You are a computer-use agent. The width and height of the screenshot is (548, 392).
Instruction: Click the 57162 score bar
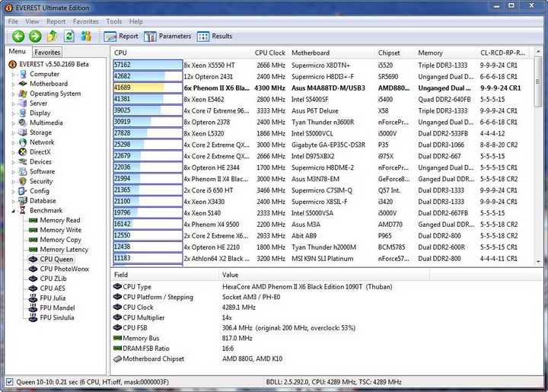coord(148,65)
